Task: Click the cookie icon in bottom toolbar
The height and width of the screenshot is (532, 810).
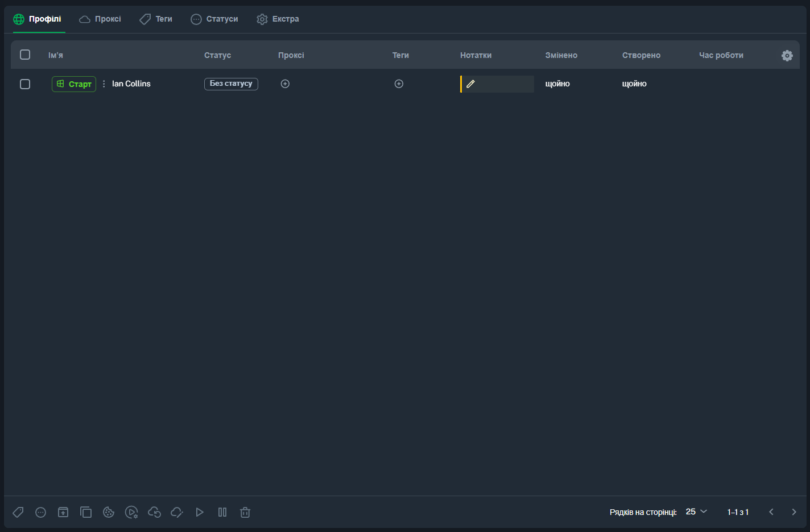Action: pyautogui.click(x=109, y=512)
